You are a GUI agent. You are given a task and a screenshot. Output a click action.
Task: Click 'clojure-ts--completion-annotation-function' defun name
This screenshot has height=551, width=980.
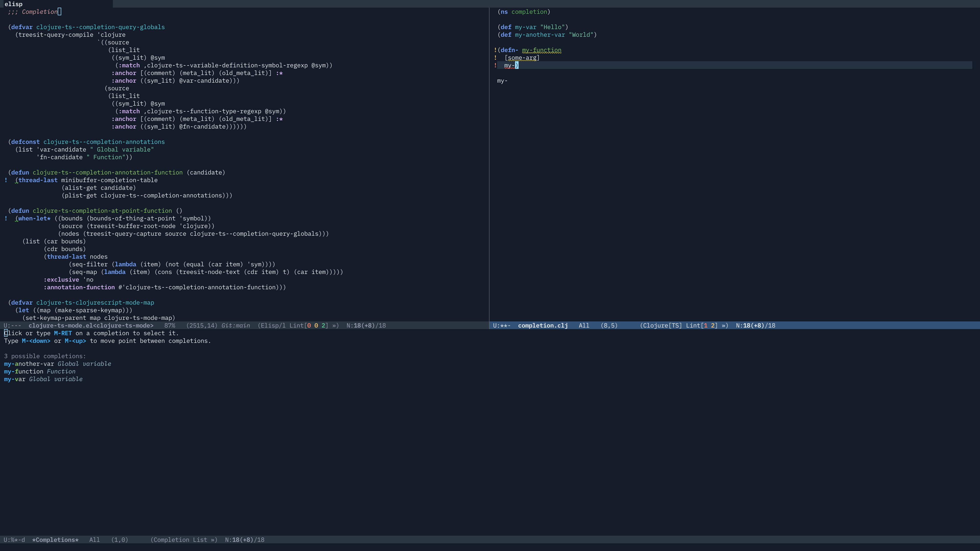point(108,173)
